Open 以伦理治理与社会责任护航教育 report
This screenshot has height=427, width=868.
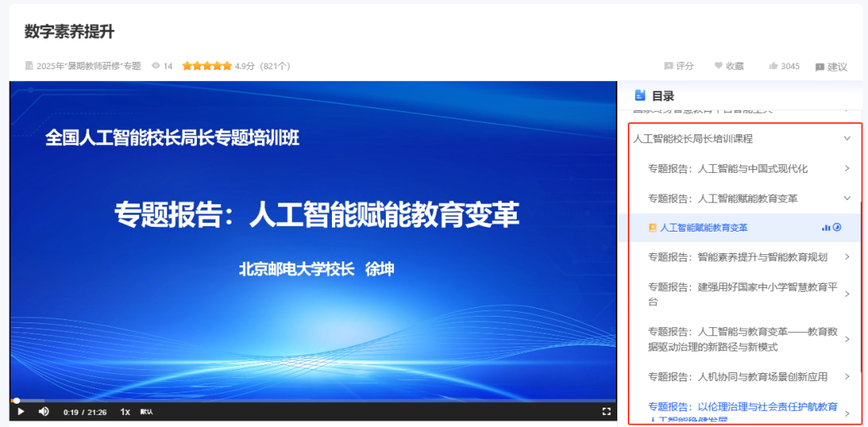coord(742,412)
